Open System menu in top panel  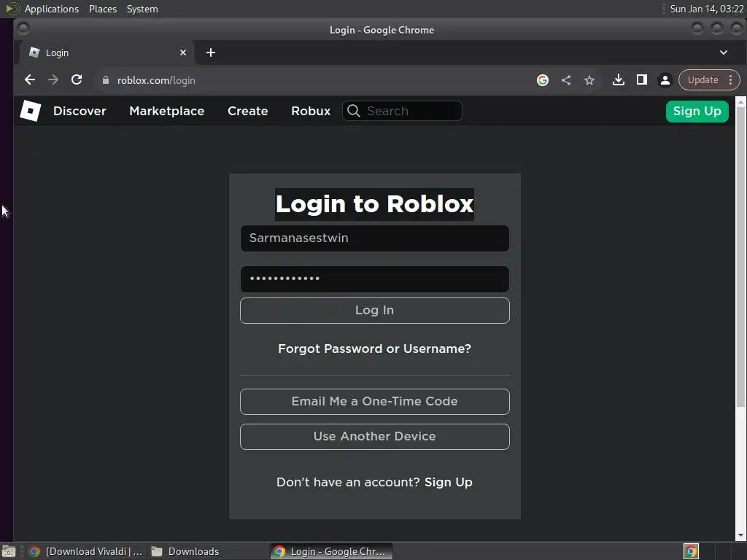(x=142, y=9)
